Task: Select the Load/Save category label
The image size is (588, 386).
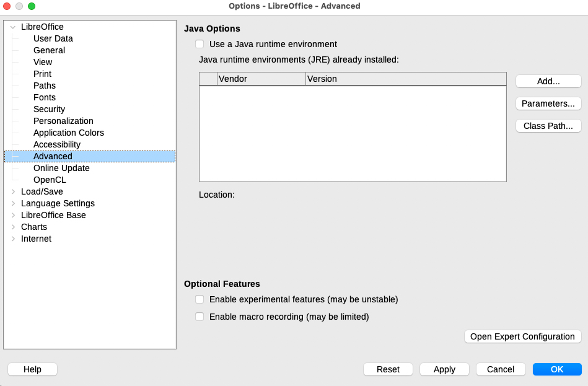Action: (42, 191)
